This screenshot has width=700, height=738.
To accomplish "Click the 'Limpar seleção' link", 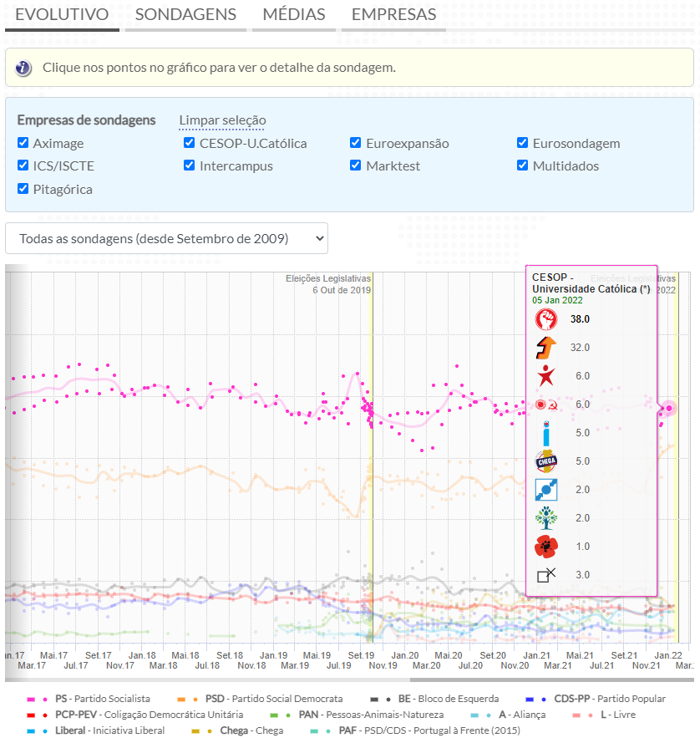I will tap(222, 120).
